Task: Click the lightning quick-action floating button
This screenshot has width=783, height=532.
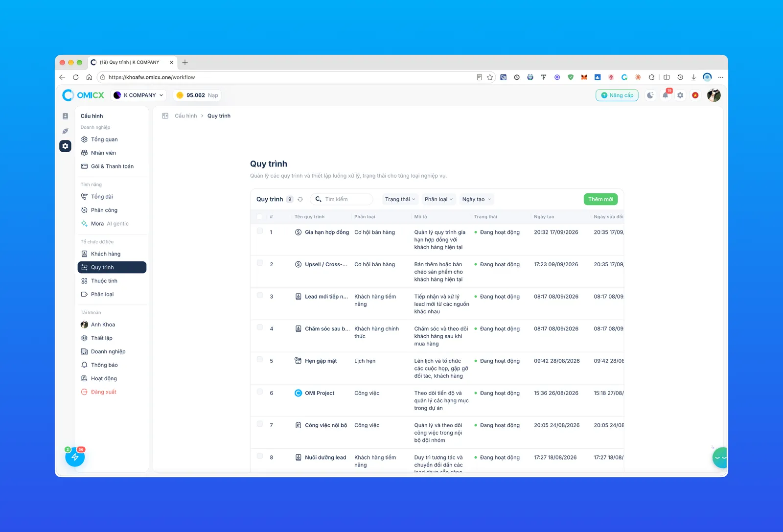Action: [x=75, y=457]
